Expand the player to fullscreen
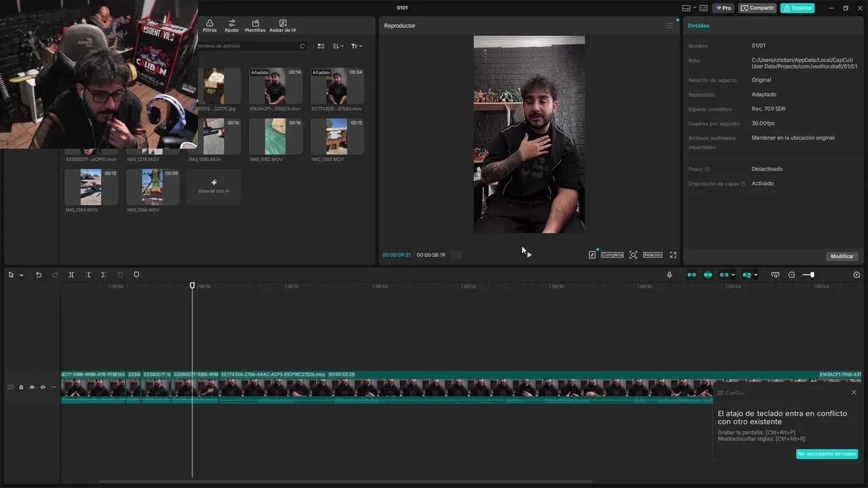Viewport: 868px width, 488px height. pos(673,255)
